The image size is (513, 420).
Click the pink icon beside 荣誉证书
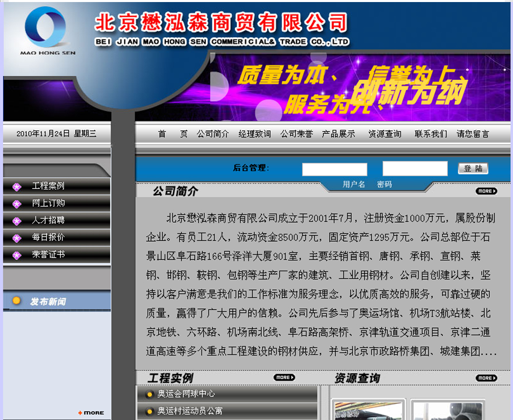click(x=17, y=255)
